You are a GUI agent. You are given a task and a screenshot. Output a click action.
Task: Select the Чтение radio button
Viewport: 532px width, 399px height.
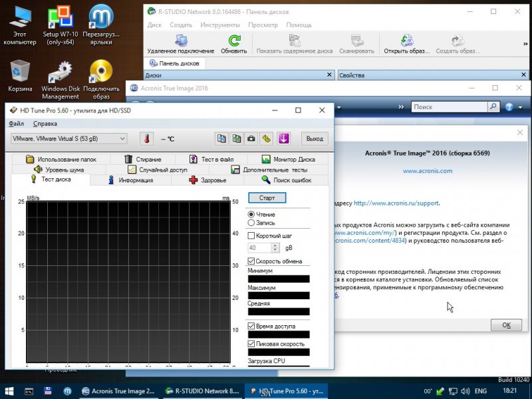251,214
